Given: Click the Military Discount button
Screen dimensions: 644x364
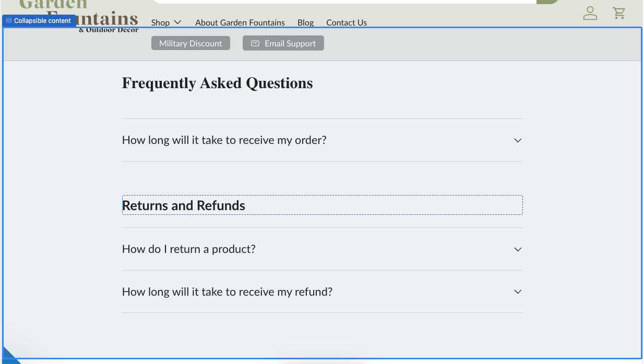Looking at the screenshot, I should click(190, 43).
